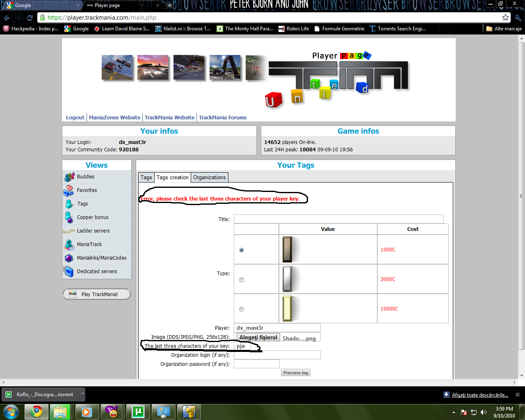
Task: Show hidden system tray icons
Action: [x=454, y=412]
